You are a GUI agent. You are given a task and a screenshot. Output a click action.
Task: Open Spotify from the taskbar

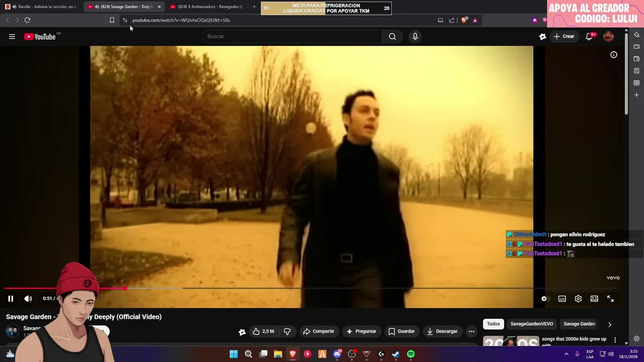pyautogui.click(x=411, y=354)
